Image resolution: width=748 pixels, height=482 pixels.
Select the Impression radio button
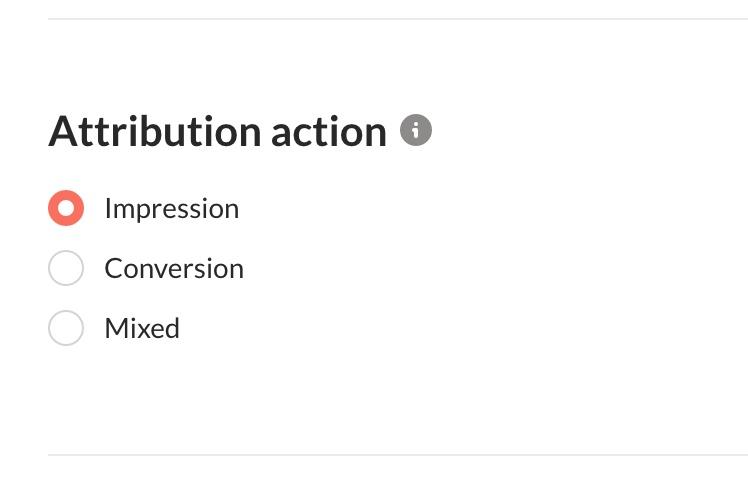66,208
